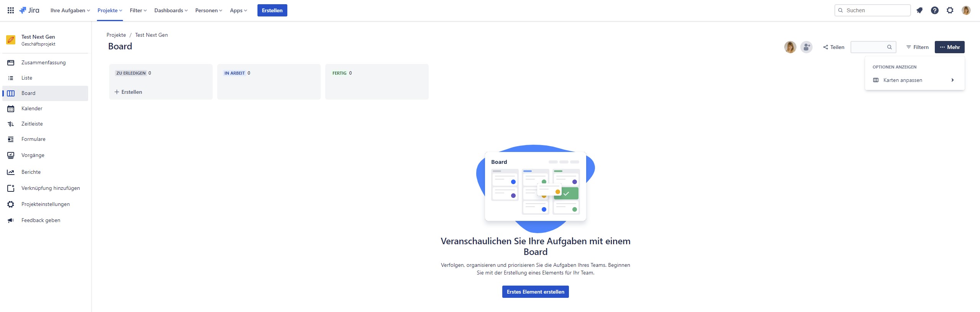Click the ZU ERLEDIGEN column header

[x=131, y=73]
